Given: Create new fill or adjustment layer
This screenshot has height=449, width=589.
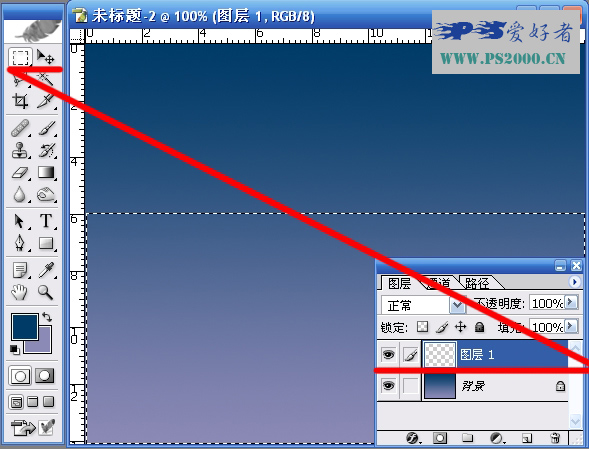Looking at the screenshot, I should tap(497, 438).
